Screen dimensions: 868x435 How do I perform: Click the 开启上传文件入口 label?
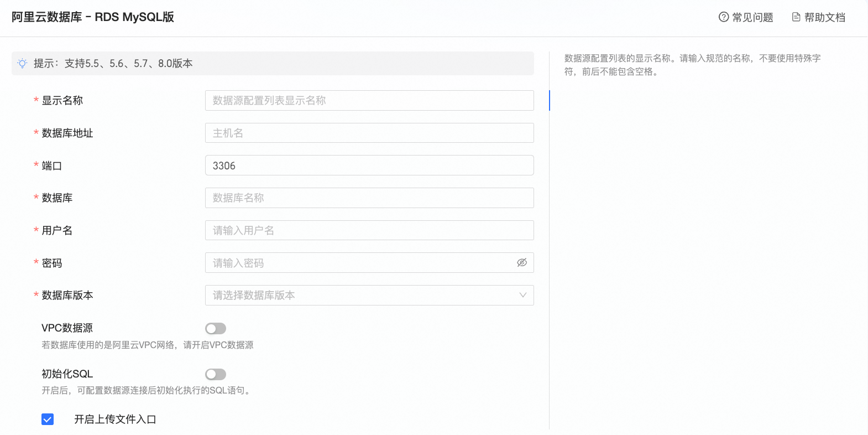tap(116, 420)
